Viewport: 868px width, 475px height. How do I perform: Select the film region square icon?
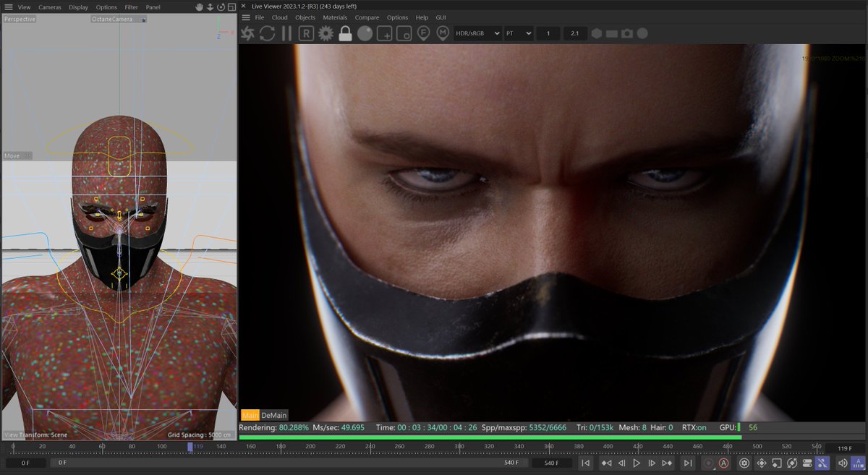pyautogui.click(x=404, y=33)
